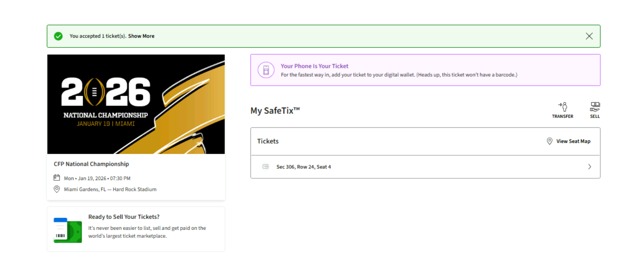Click the Your Phone Is Your Ticket heading
The height and width of the screenshot is (265, 644).
point(314,66)
